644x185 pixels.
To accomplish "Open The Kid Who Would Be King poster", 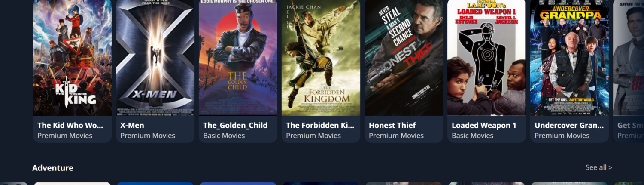I will [72, 58].
